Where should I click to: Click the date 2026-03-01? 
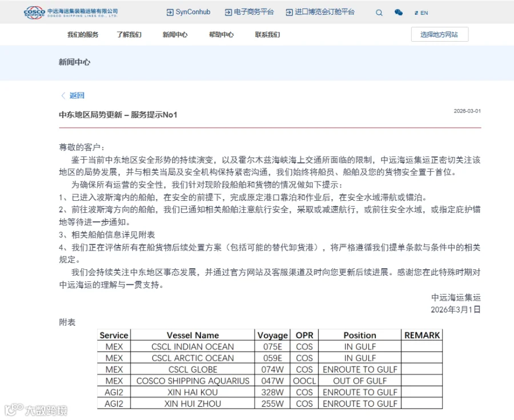pyautogui.click(x=467, y=111)
